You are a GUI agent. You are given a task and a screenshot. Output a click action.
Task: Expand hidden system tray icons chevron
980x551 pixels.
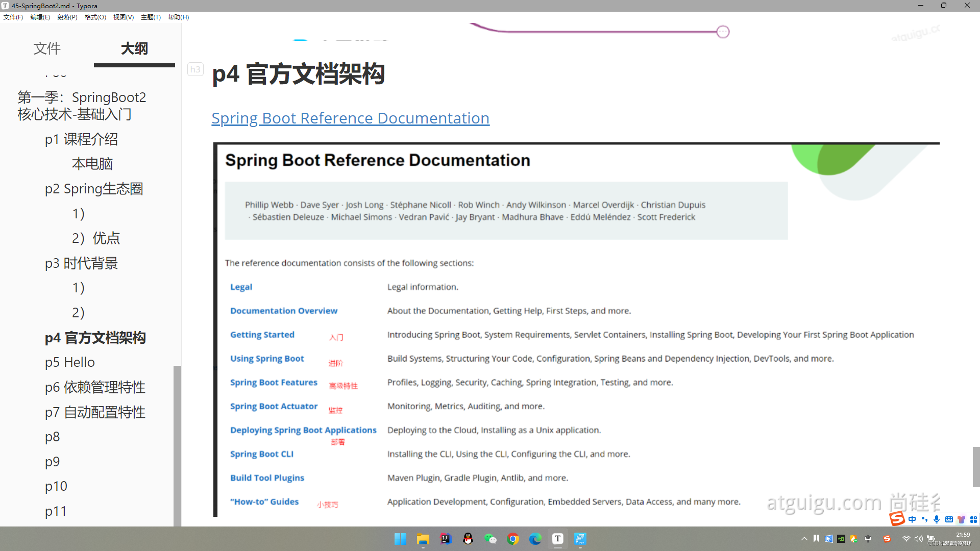(x=804, y=539)
